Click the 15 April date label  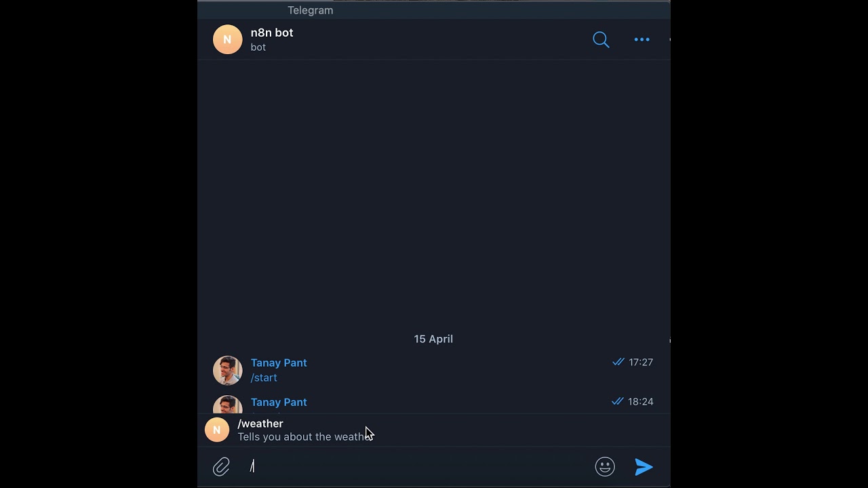pyautogui.click(x=433, y=339)
